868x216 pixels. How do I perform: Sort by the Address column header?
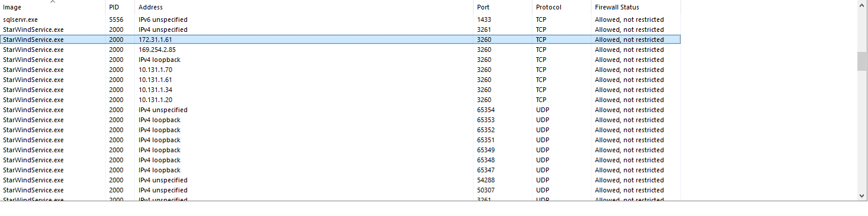coord(304,7)
